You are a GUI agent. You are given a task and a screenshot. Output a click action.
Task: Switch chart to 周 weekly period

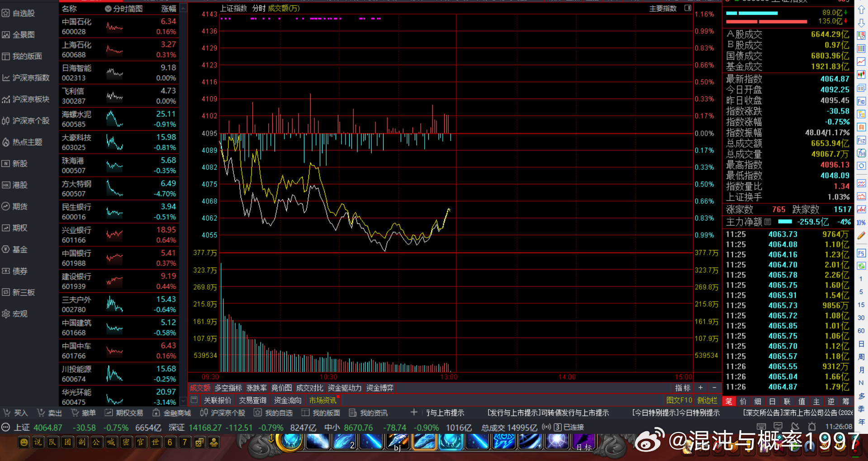[861, 357]
